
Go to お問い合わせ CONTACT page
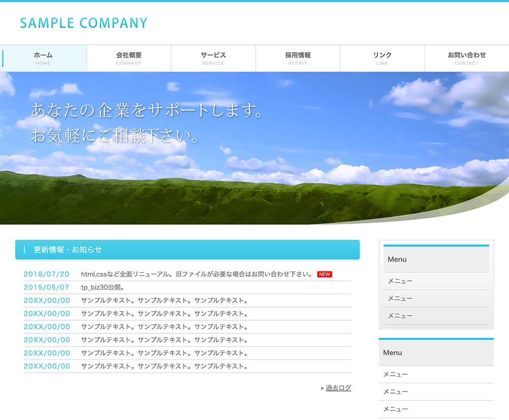[x=467, y=59]
